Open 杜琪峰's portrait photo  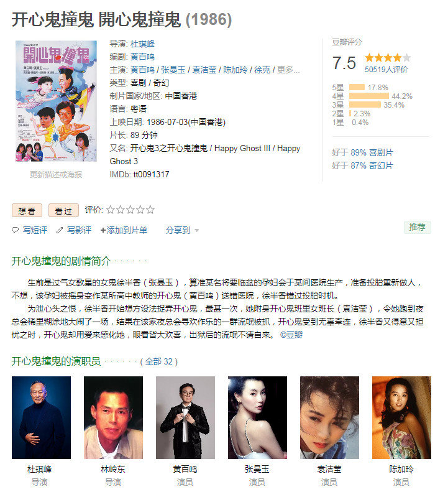pos(41,417)
